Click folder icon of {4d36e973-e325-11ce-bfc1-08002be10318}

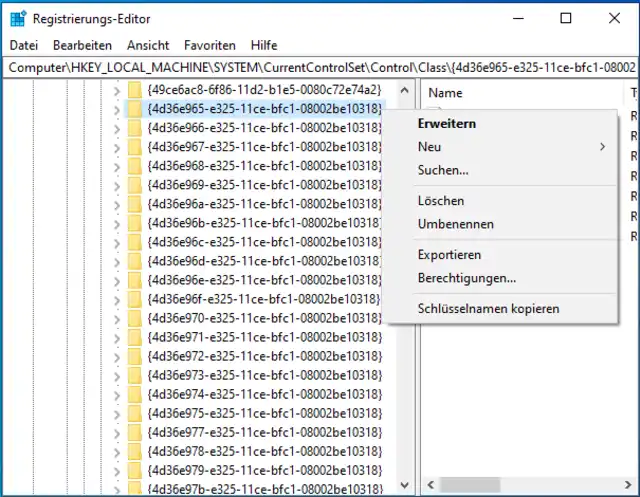[x=135, y=375]
